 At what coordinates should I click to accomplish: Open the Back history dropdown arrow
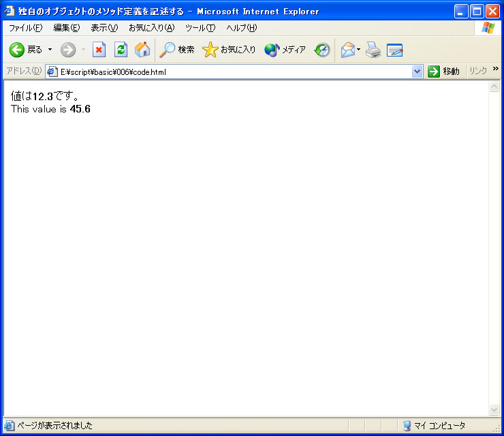click(50, 50)
